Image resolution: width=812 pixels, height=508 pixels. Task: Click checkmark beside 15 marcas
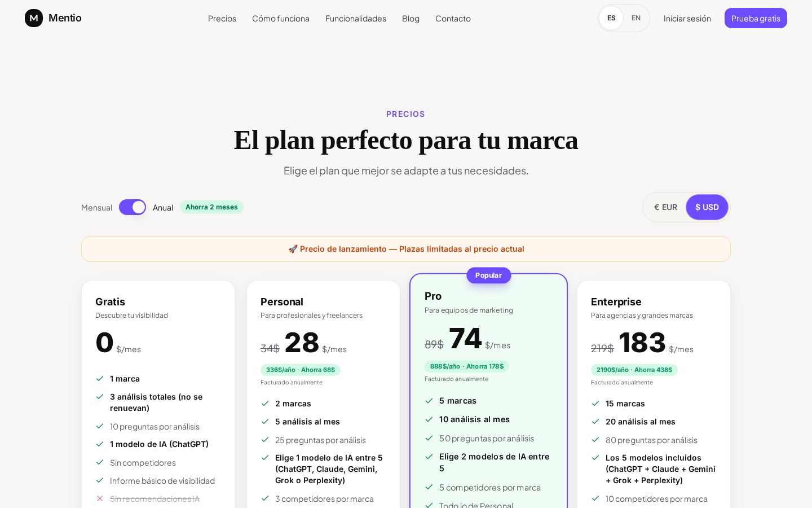click(595, 404)
